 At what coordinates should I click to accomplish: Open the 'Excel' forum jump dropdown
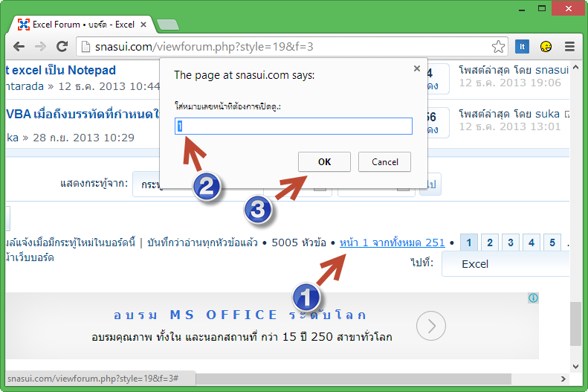click(x=505, y=264)
